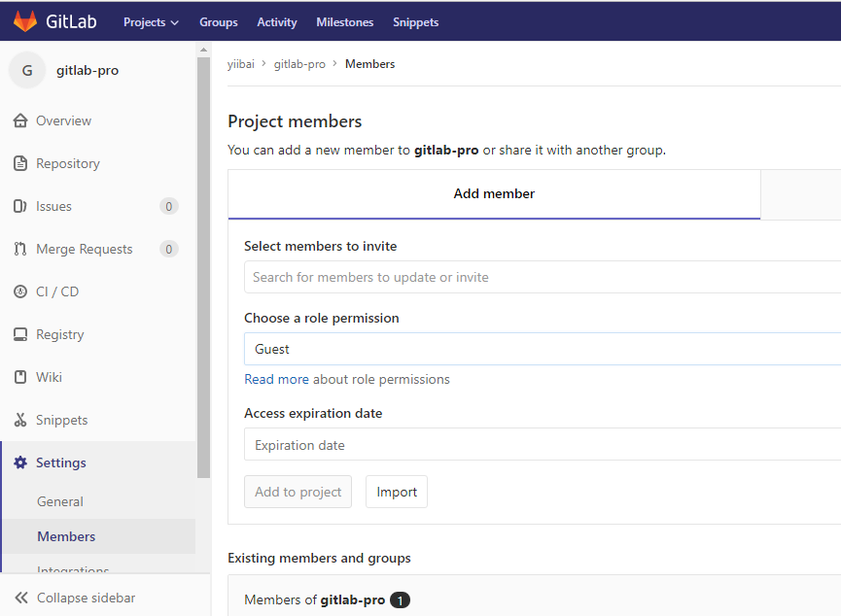Image resolution: width=841 pixels, height=616 pixels.
Task: Select Members settings submenu item
Action: pos(66,536)
